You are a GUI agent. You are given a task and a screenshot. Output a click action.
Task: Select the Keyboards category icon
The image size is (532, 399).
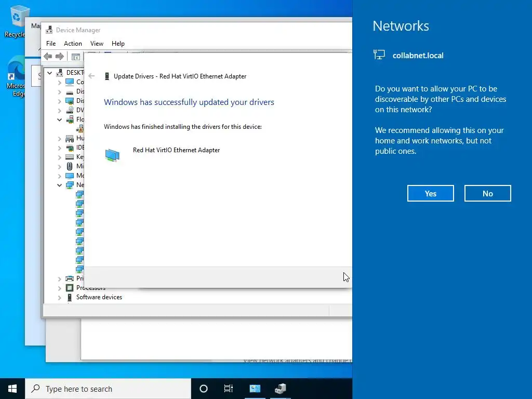click(x=70, y=157)
